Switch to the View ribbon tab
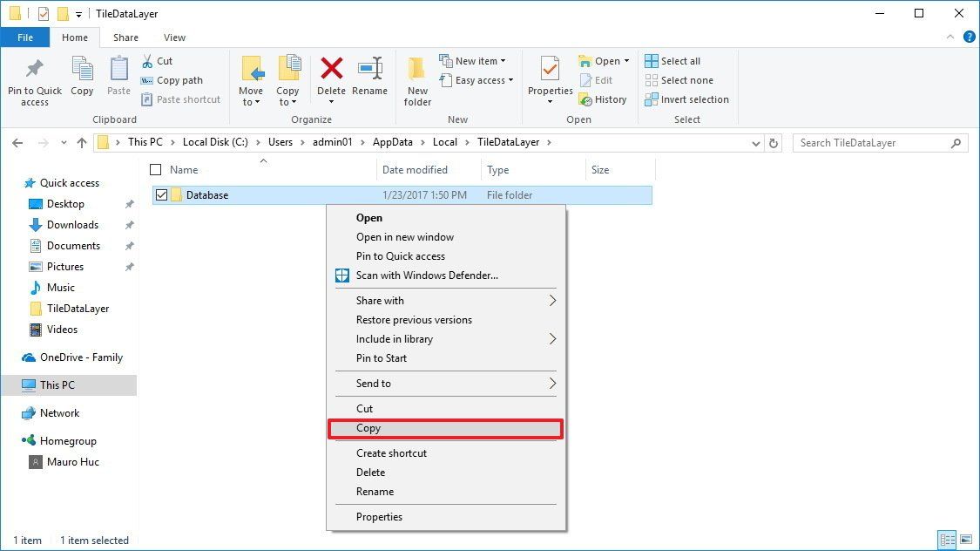Image resolution: width=980 pixels, height=551 pixels. tap(174, 37)
